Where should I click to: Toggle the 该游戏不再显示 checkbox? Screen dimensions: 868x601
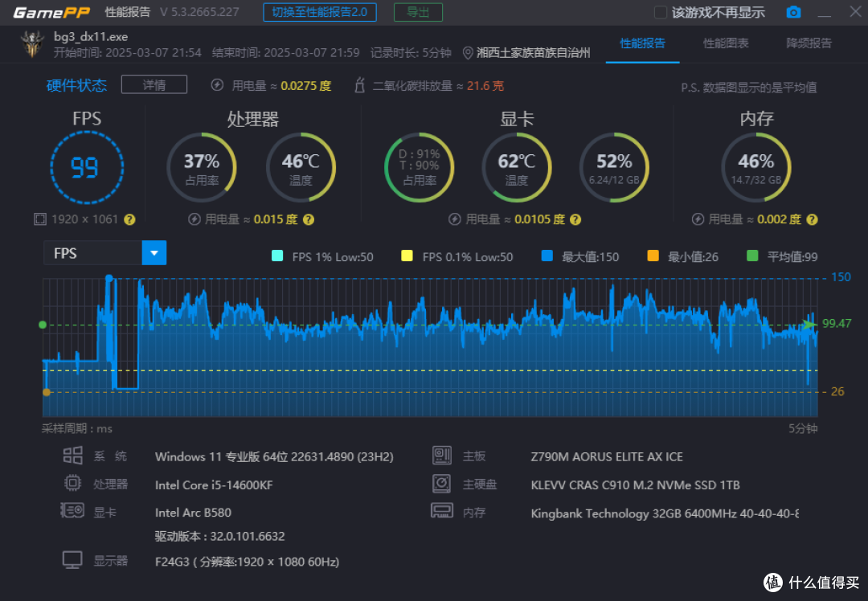(661, 12)
